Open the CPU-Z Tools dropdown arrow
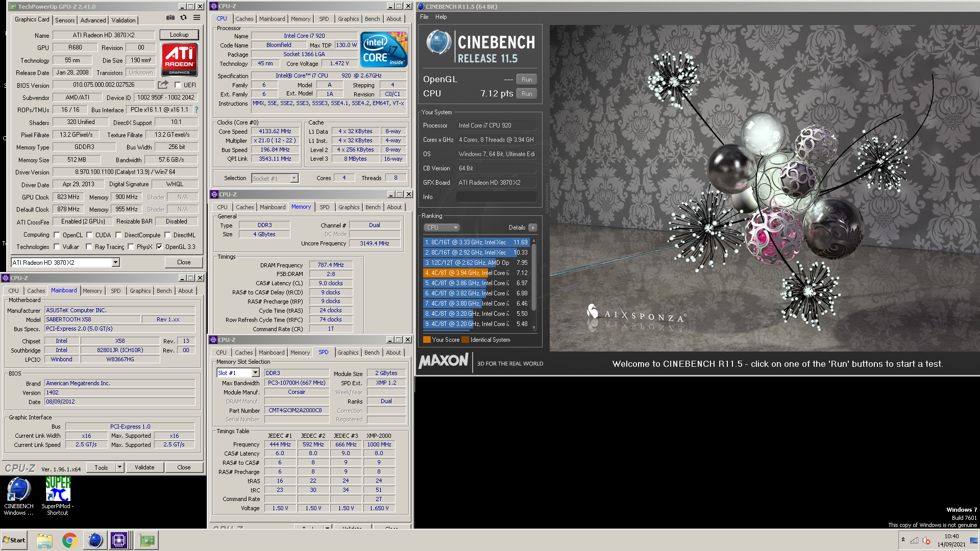The width and height of the screenshot is (980, 551). (x=120, y=467)
